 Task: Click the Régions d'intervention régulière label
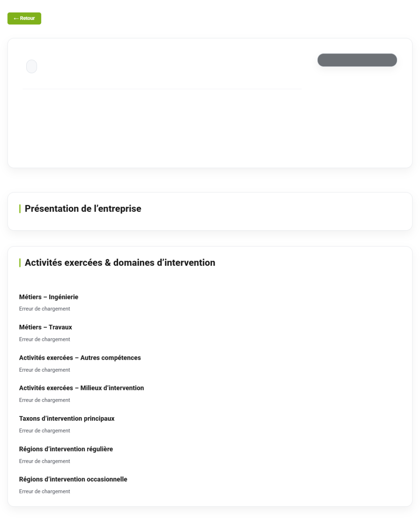pyautogui.click(x=66, y=449)
